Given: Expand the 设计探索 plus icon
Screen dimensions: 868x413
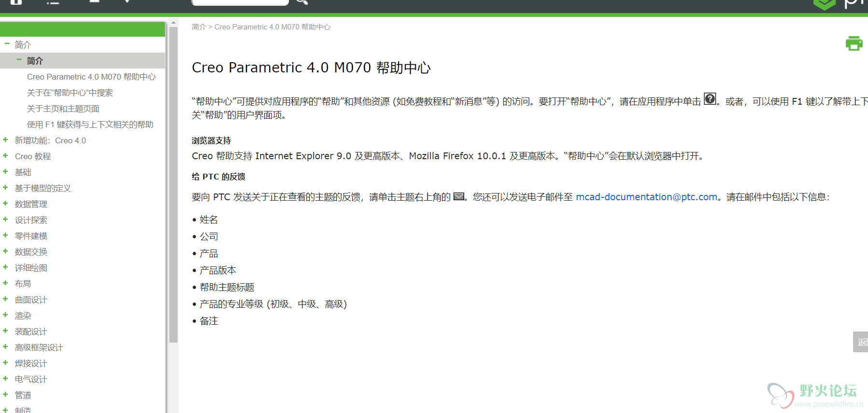Looking at the screenshot, I should pyautogui.click(x=5, y=219).
